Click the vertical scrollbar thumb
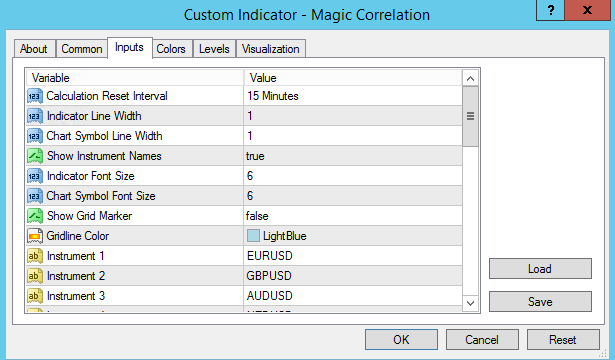 tap(470, 116)
